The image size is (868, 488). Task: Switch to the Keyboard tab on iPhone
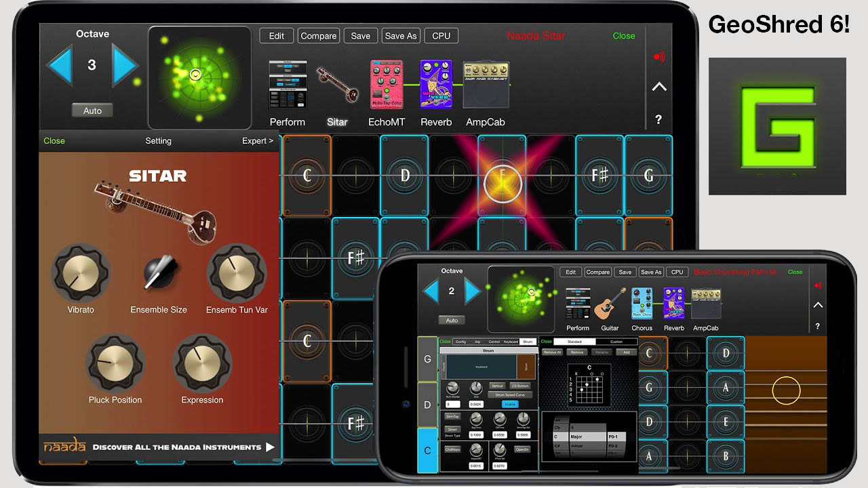[511, 342]
